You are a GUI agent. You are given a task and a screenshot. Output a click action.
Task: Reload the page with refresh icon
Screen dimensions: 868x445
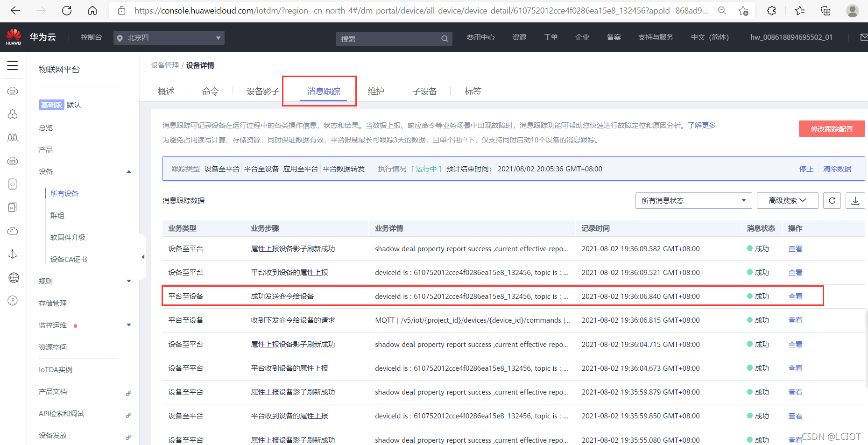pos(67,10)
